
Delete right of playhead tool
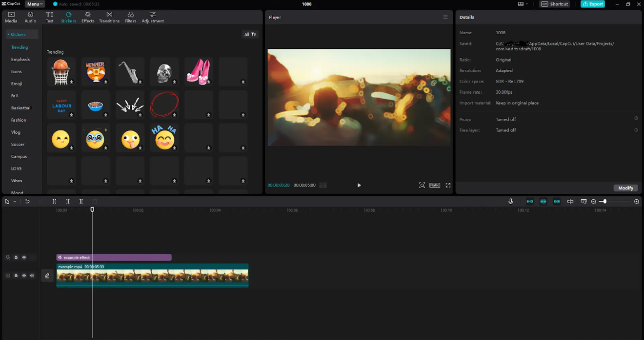[x=81, y=202]
